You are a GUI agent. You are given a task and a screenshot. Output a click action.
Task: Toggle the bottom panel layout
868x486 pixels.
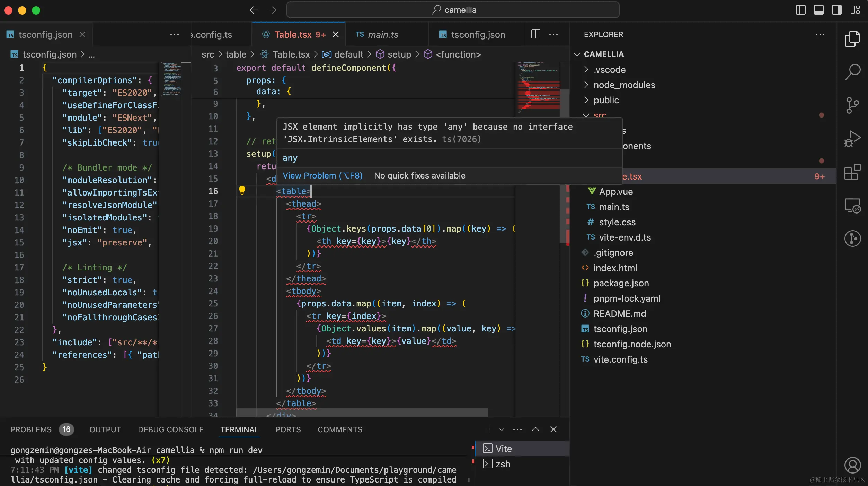[818, 10]
